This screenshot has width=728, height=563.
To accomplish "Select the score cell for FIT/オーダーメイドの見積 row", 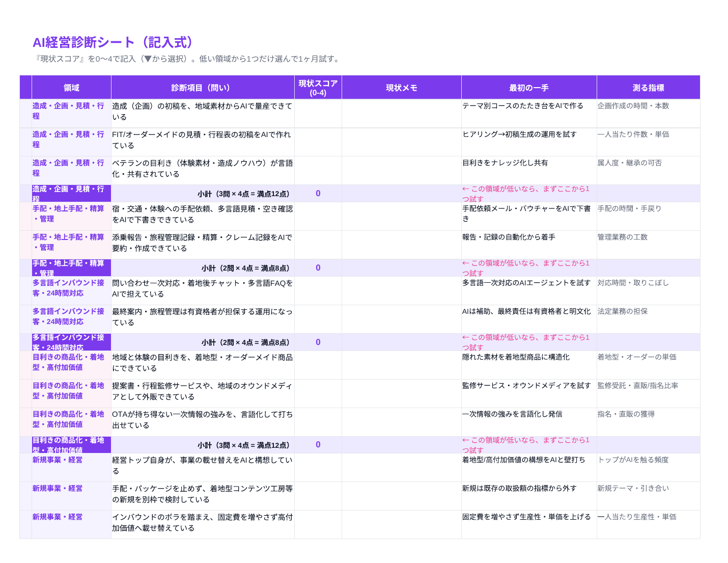I will tap(318, 142).
